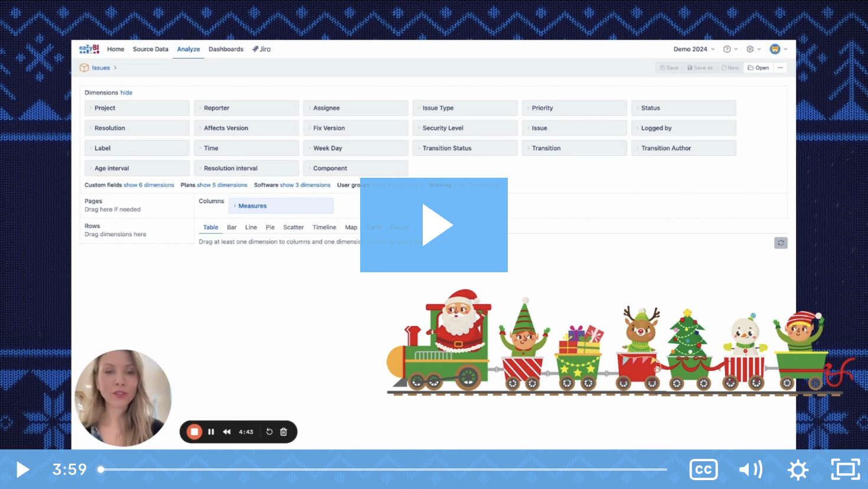868x489 pixels.
Task: Hide the Dimensions panel
Action: click(x=126, y=93)
